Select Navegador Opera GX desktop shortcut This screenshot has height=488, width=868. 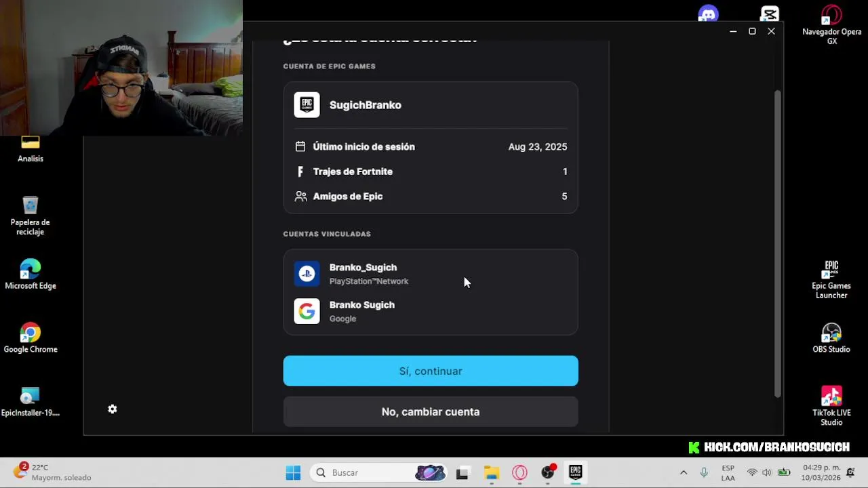[831, 26]
